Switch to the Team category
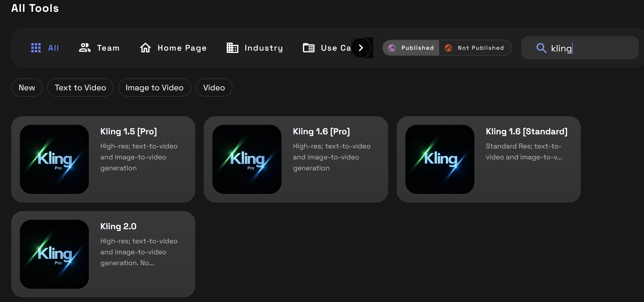Viewport: 644px width, 302px height. tap(99, 48)
